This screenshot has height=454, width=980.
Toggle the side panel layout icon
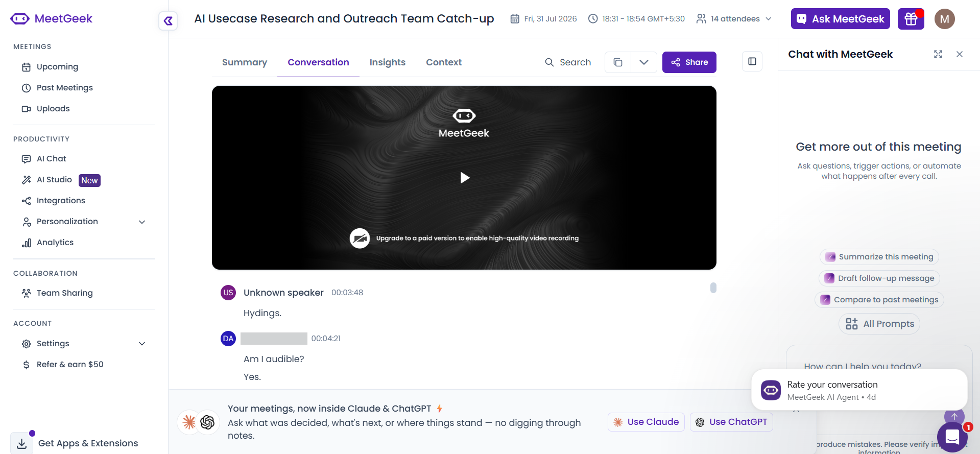pos(752,61)
